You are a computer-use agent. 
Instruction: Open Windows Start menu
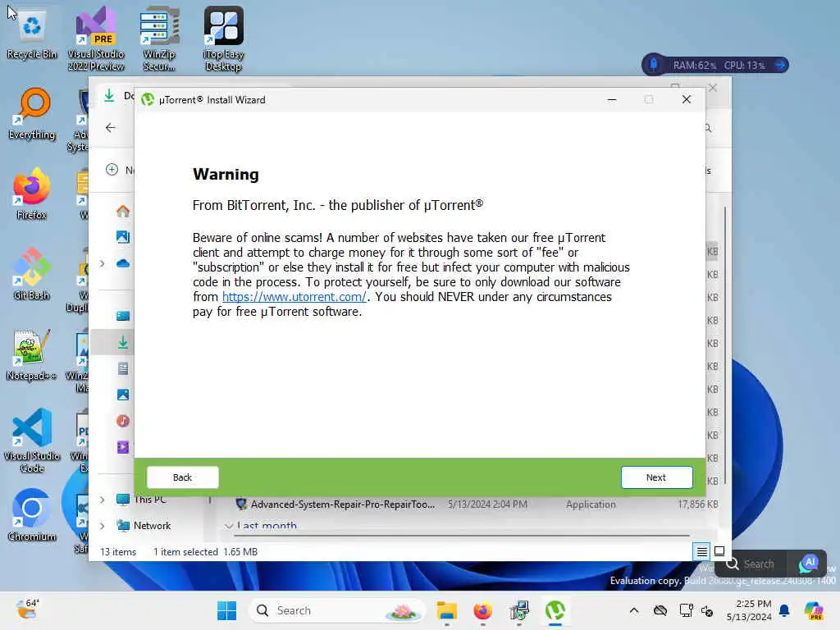coord(226,610)
